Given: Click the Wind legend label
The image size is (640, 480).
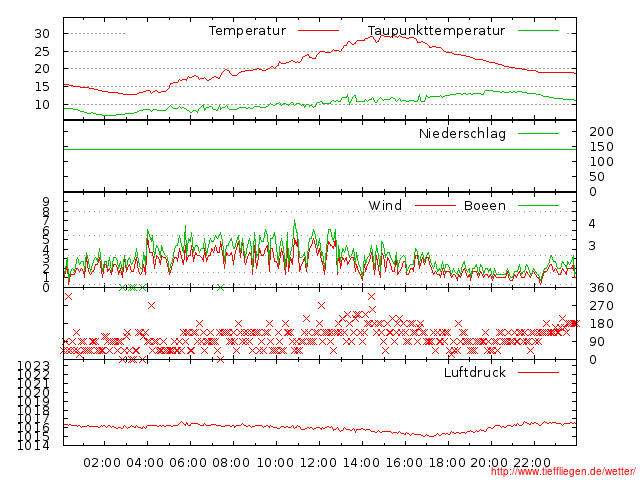Looking at the screenshot, I should (x=385, y=205).
